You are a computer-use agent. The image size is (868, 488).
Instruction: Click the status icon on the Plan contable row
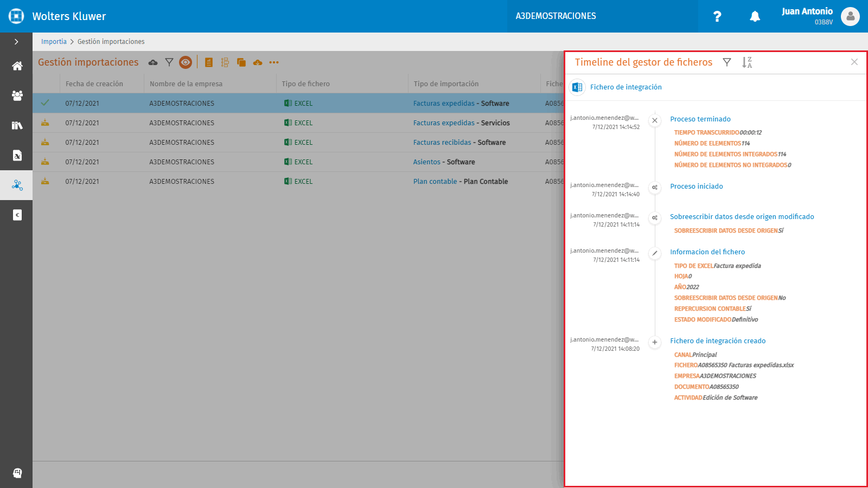[45, 181]
